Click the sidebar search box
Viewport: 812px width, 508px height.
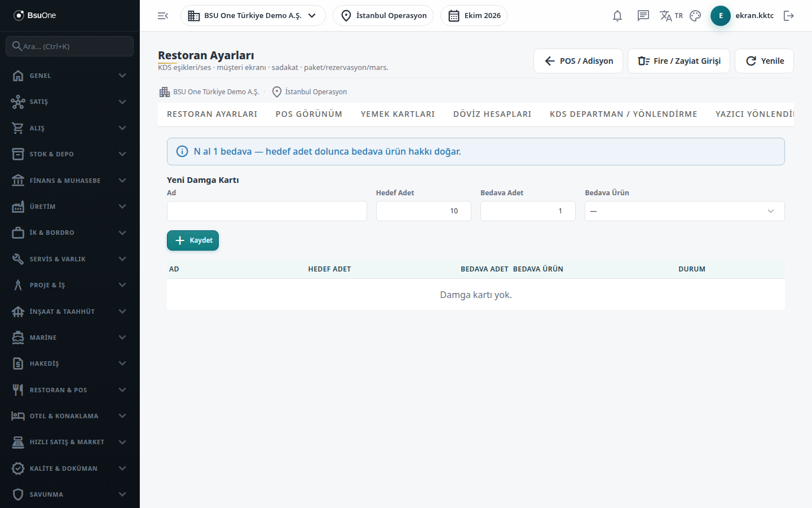[x=70, y=46]
